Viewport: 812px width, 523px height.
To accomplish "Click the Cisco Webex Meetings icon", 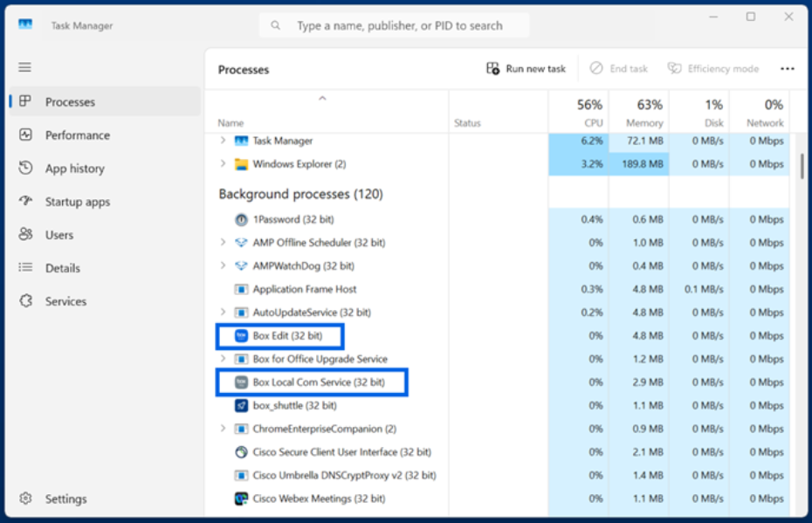I will click(241, 499).
